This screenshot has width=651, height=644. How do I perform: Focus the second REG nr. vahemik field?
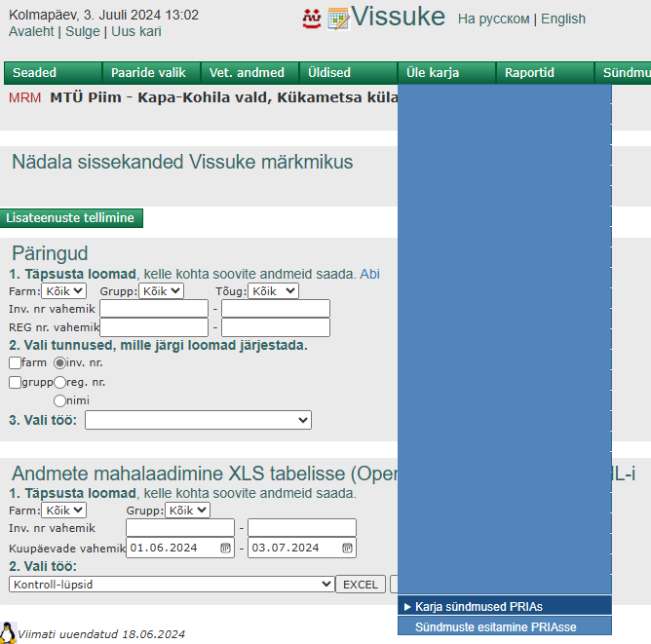276,327
